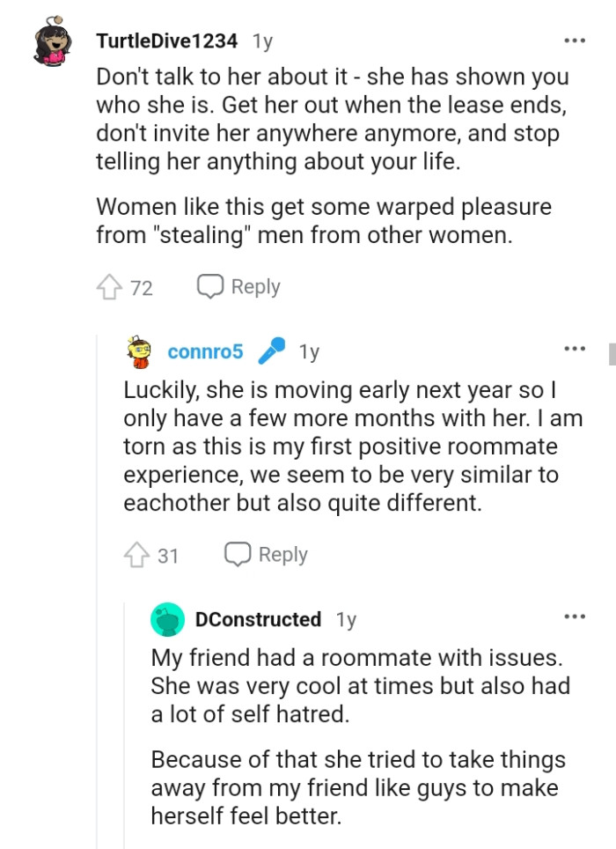Collapse the thread line beside DConstructed's comment

tap(124, 722)
